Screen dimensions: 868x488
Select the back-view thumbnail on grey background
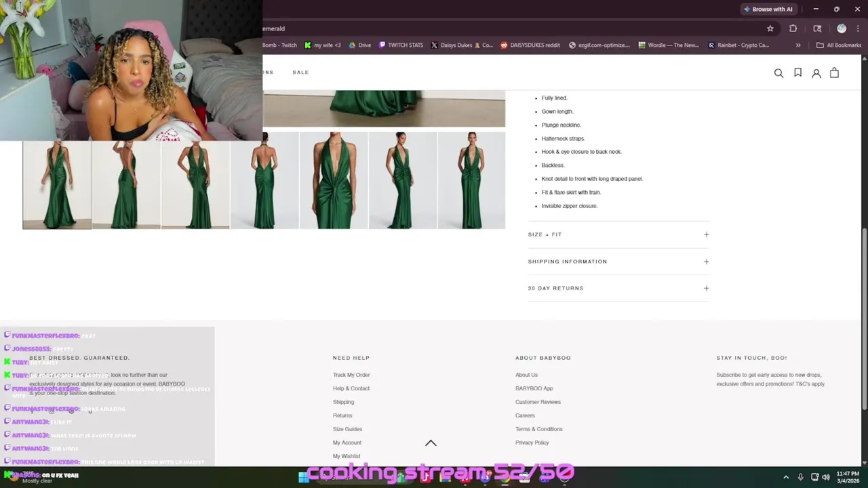pyautogui.click(x=264, y=180)
